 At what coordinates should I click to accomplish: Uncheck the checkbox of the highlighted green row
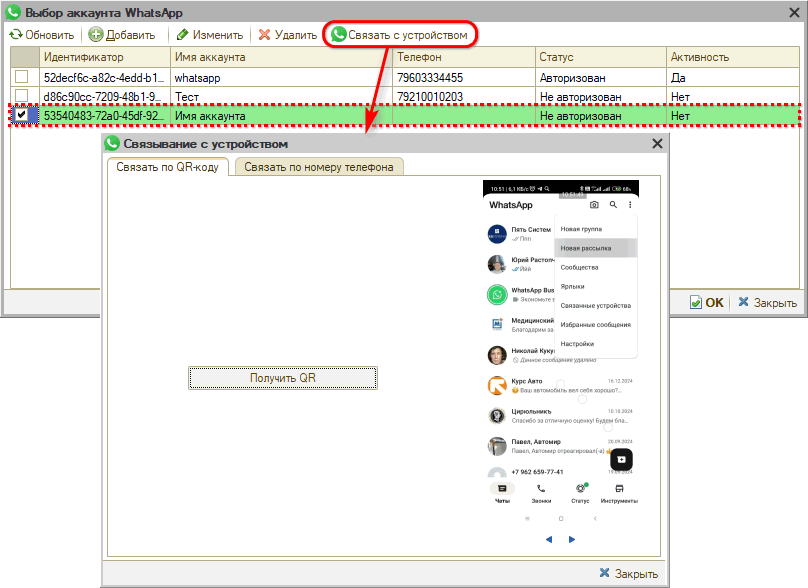pyautogui.click(x=22, y=115)
